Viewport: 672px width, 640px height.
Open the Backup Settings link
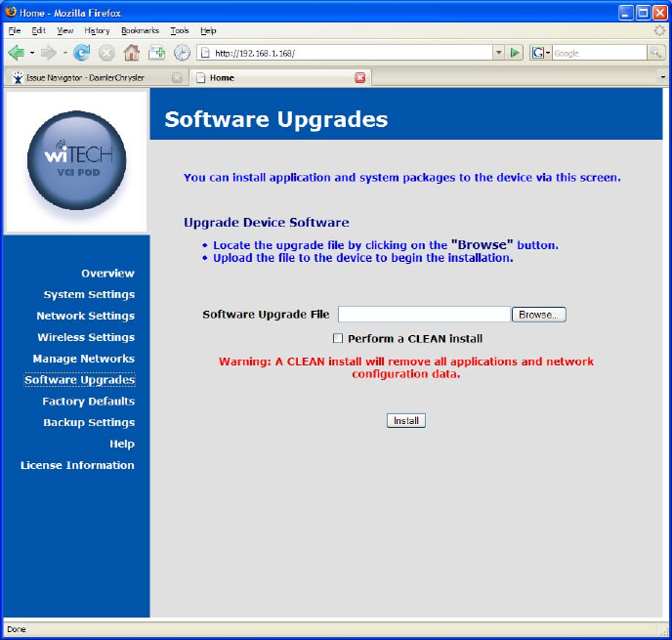tap(89, 423)
